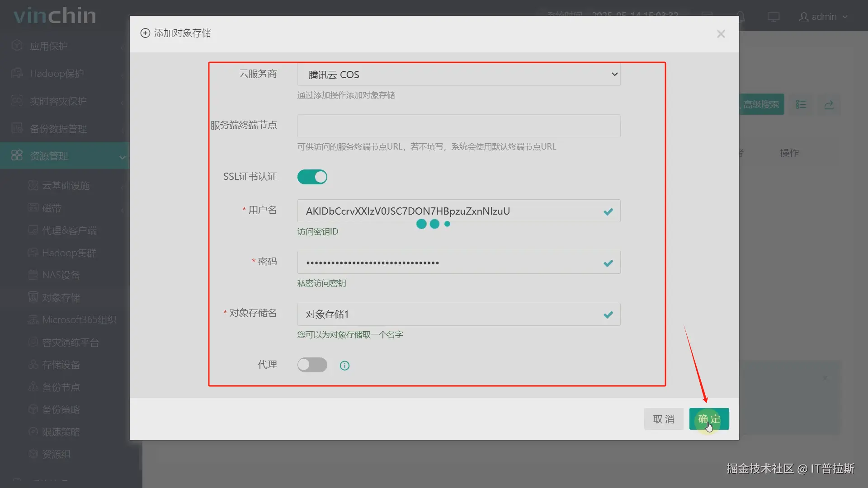This screenshot has width=868, height=488.
Task: Open the admin user dropdown
Action: 823,17
